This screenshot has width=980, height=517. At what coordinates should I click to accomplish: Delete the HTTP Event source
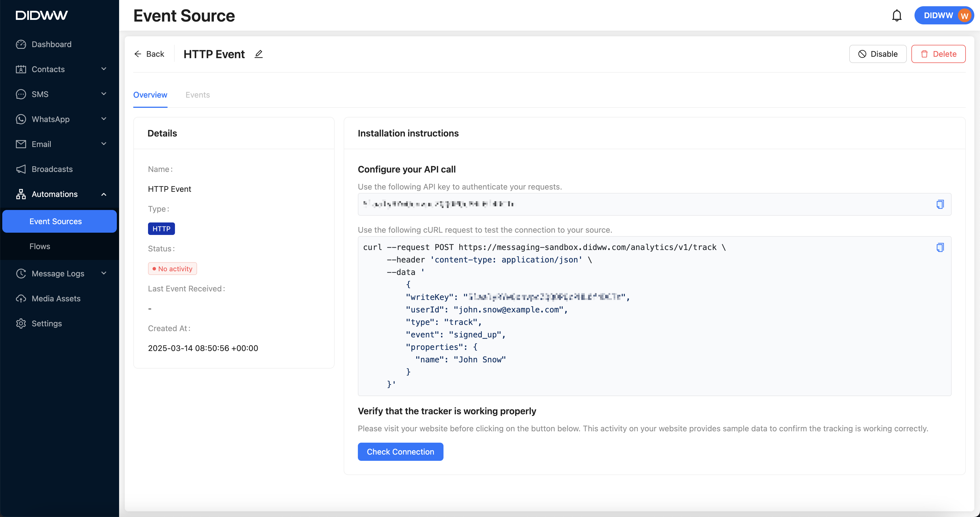point(938,54)
